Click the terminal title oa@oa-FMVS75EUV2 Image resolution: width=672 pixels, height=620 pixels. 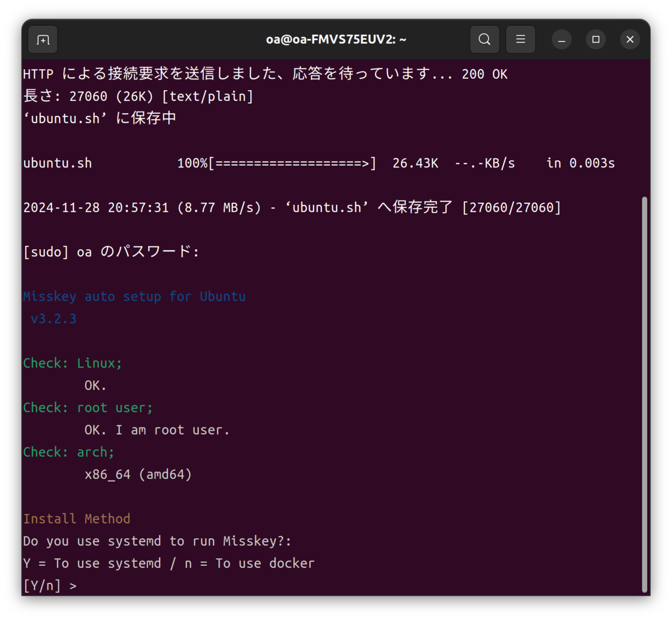[336, 39]
